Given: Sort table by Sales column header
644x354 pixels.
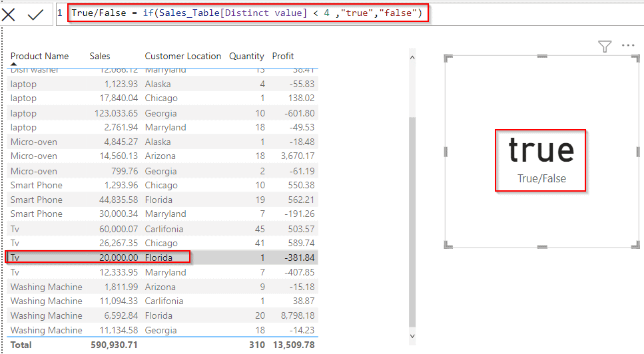Looking at the screenshot, I should pyautogui.click(x=100, y=56).
